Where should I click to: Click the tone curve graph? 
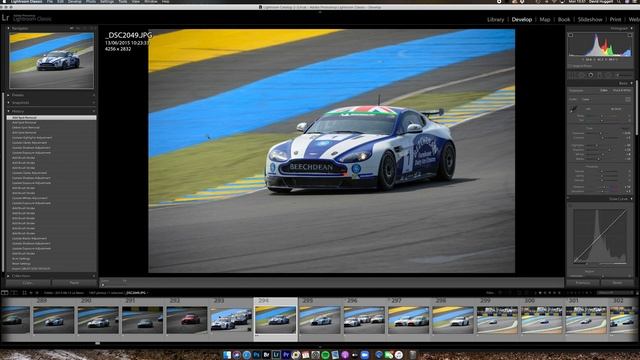[600, 236]
